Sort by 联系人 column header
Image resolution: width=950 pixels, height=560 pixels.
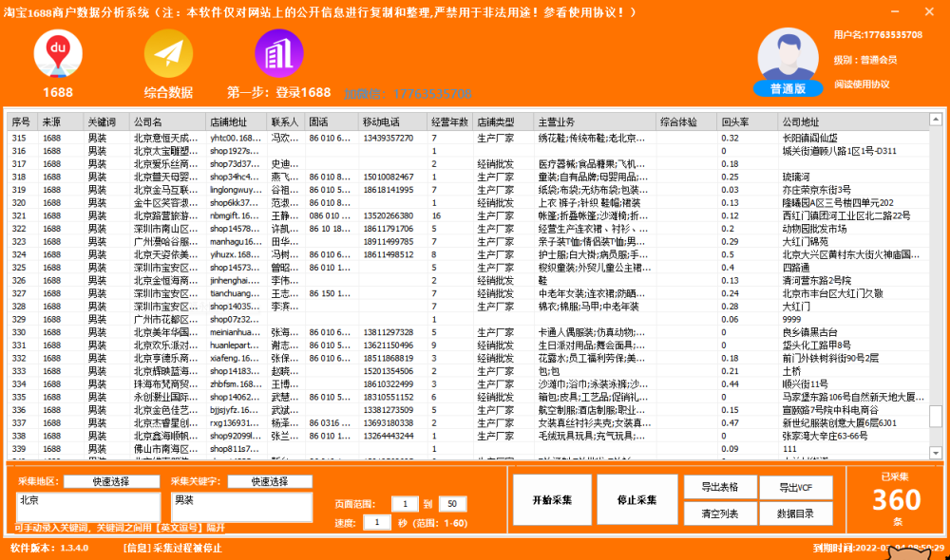pyautogui.click(x=285, y=121)
